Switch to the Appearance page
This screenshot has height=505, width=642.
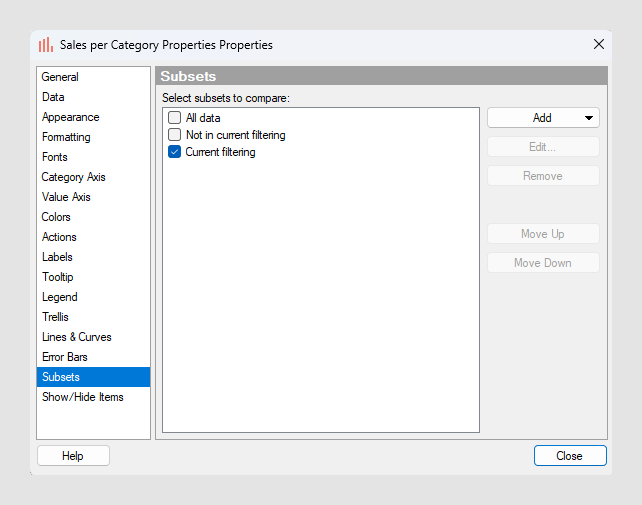(x=70, y=117)
